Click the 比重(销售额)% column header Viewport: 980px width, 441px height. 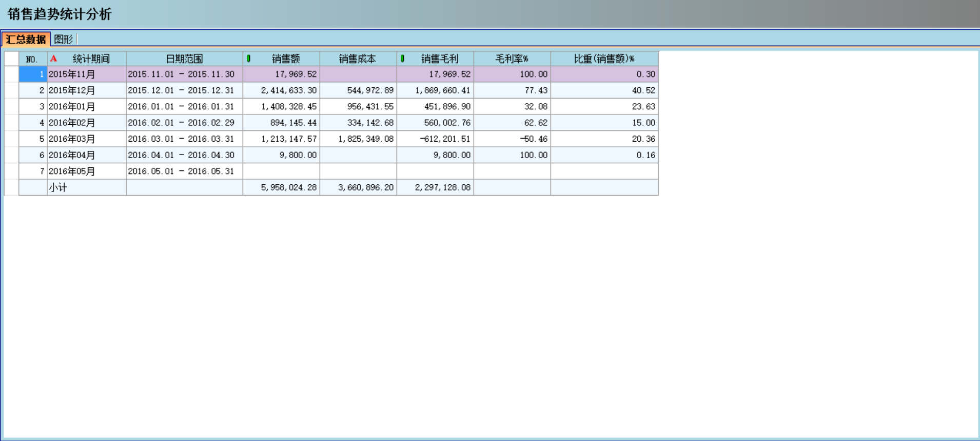coord(604,59)
